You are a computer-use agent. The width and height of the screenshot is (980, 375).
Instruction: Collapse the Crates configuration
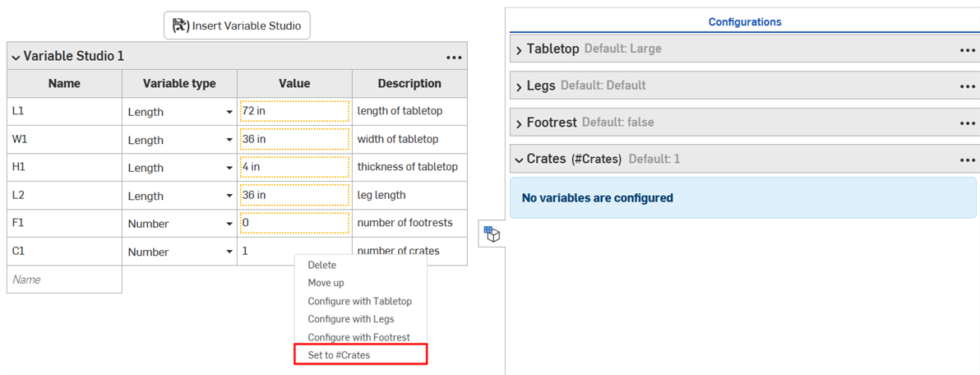coord(519,160)
